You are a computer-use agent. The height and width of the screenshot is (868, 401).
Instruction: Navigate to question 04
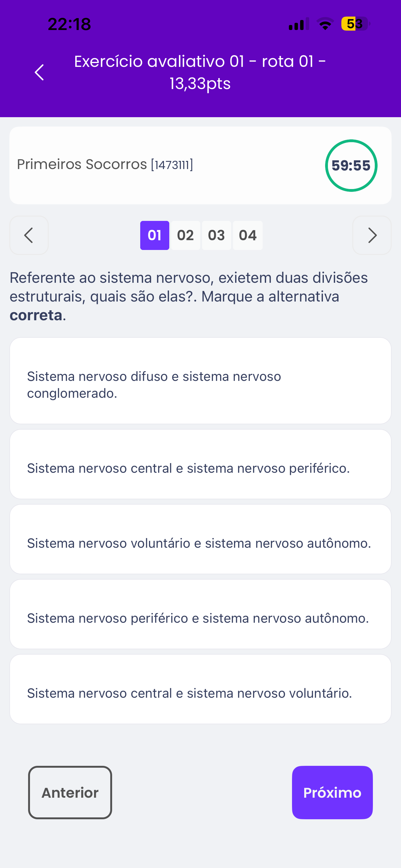[247, 235]
